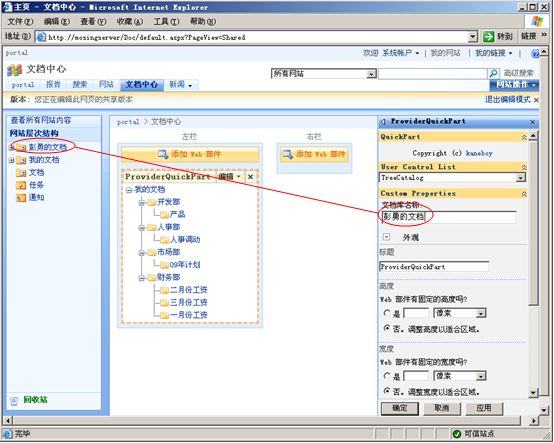The height and width of the screenshot is (443, 554).
Task: Click the fixed height value input box
Action: (416, 313)
